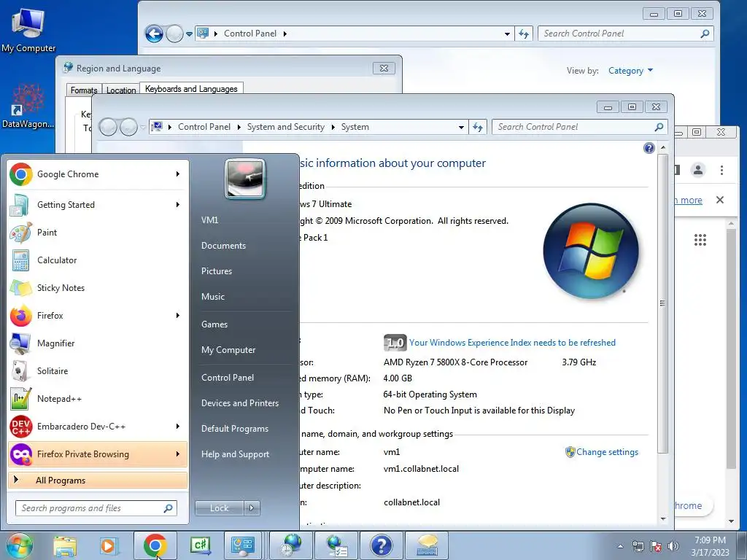Open Chrome apps grid icon
Image resolution: width=747 pixels, height=560 pixels.
700,240
